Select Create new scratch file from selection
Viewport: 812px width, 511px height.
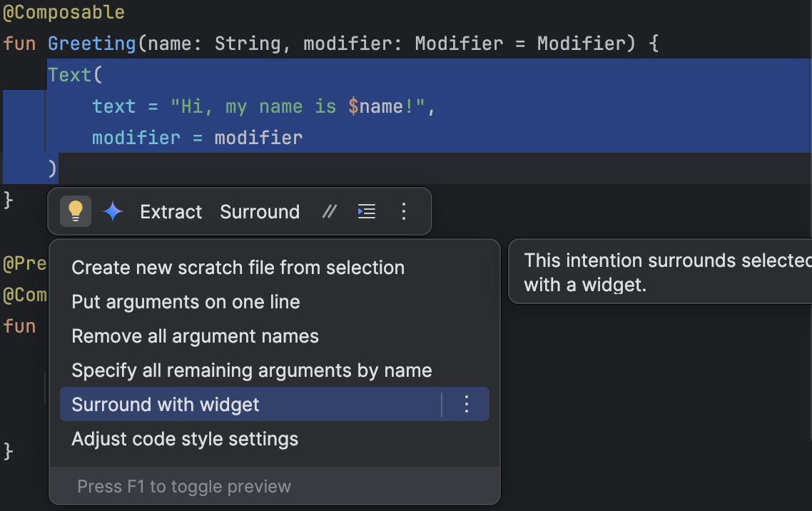[238, 268]
